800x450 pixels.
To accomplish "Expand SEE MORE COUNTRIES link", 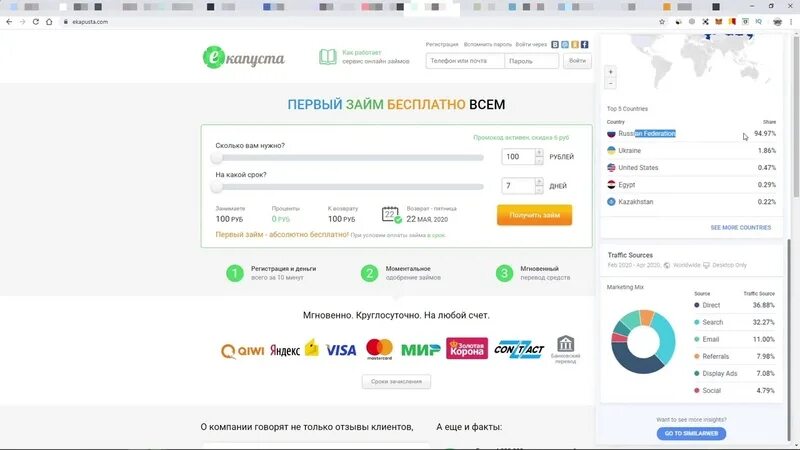I will coord(740,228).
